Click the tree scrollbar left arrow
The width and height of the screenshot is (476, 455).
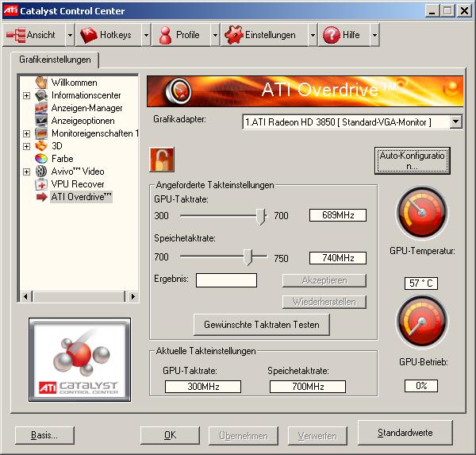26,296
